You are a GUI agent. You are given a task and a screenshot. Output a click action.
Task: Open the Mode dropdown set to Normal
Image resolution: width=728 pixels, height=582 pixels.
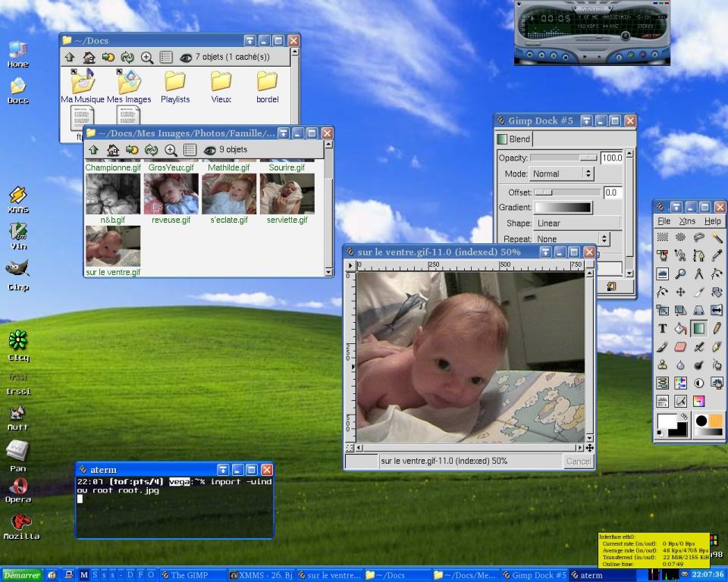[x=561, y=174]
